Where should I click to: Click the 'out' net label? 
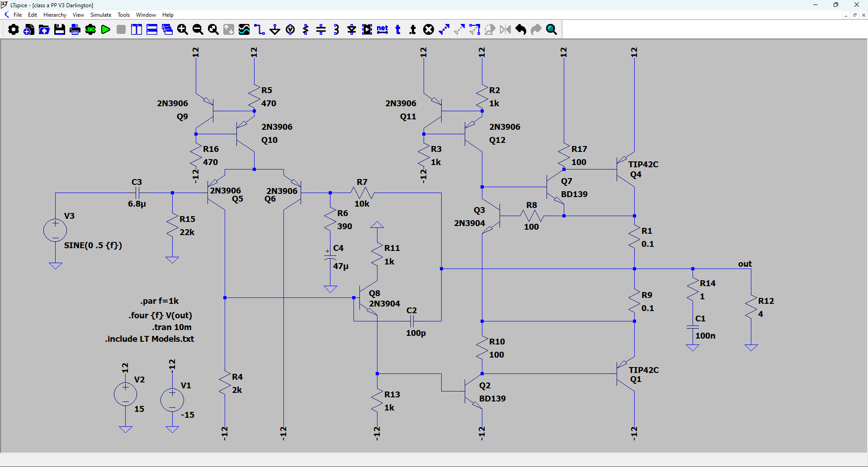745,264
